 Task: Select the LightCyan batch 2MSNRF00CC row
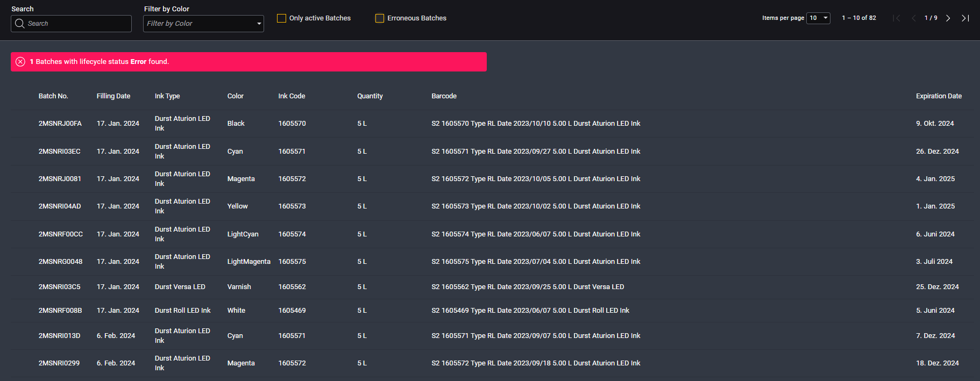61,234
